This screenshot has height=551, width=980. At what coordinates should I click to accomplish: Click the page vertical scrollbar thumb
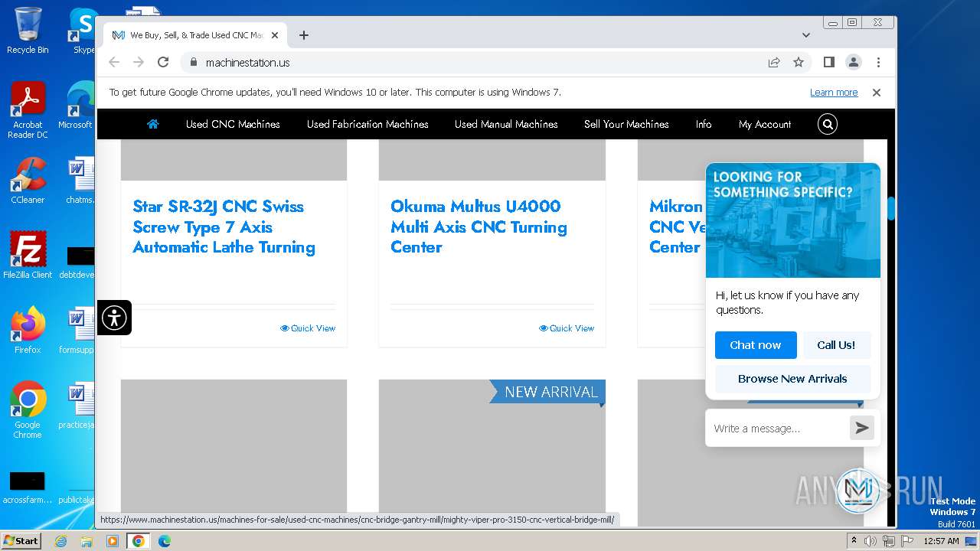pos(891,208)
